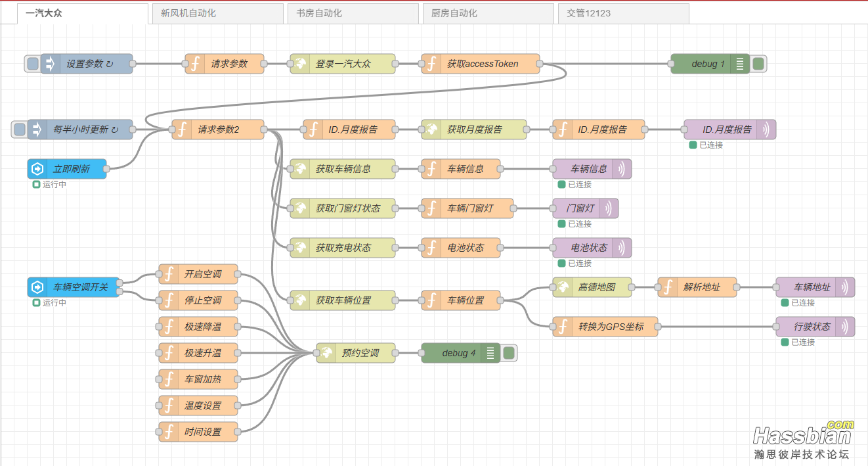Select the 极速升温 function node
The image size is (868, 466).
198,353
